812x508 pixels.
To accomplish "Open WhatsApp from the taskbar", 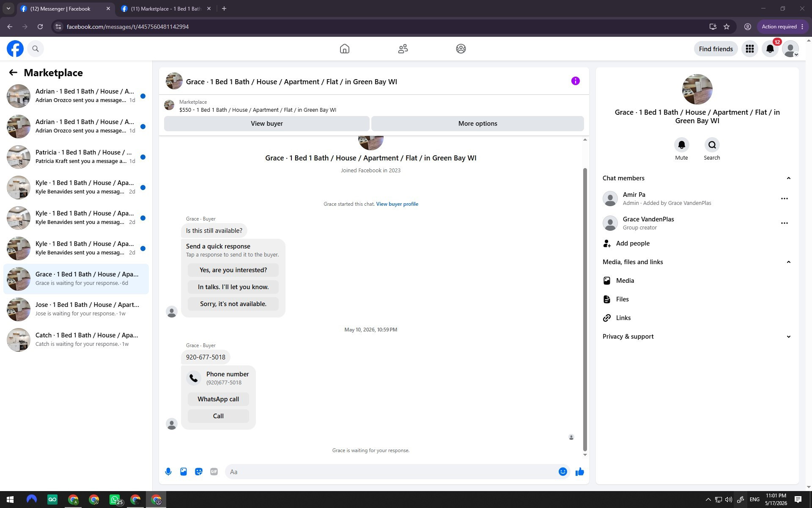I will coord(115,500).
